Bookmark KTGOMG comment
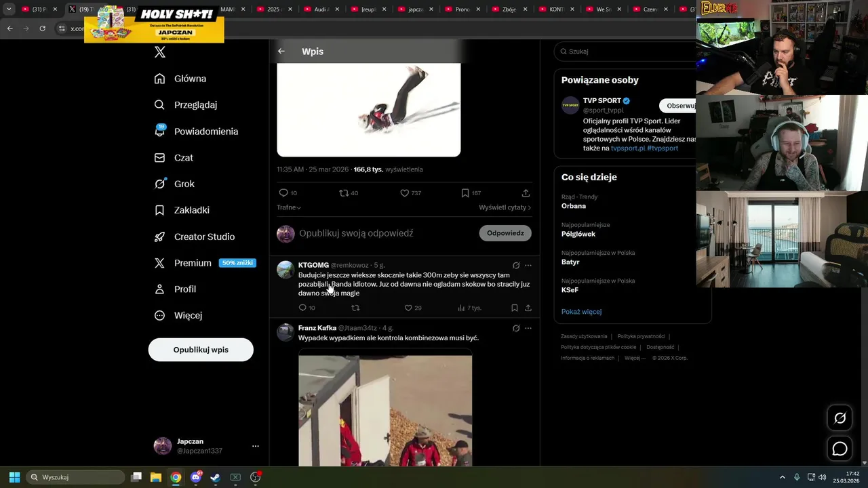The image size is (868, 488). (515, 308)
